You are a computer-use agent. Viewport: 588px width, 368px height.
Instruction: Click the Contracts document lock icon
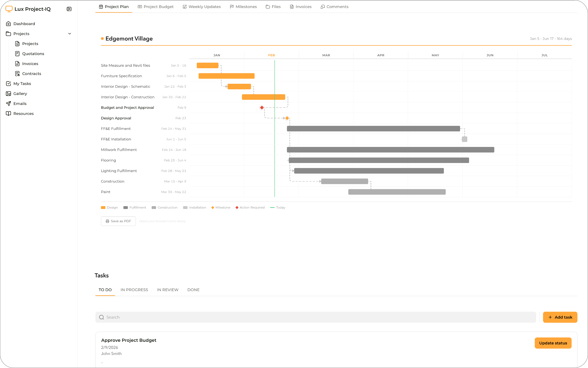coord(17,74)
